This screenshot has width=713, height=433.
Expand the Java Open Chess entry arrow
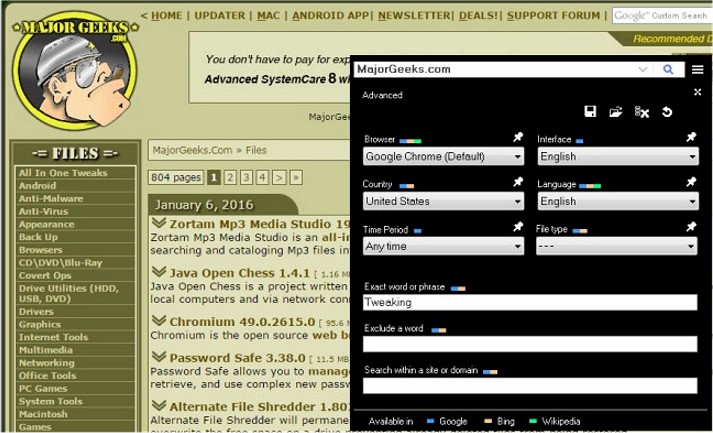click(159, 272)
